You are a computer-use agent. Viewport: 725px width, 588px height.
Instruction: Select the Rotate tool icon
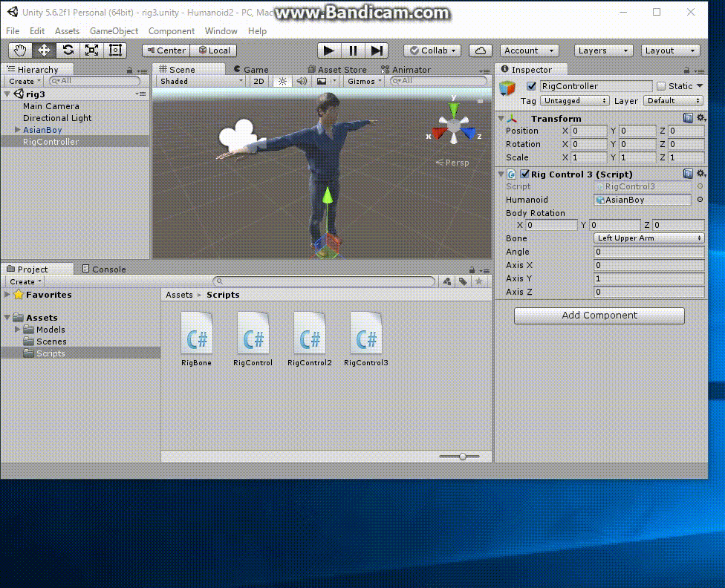tap(68, 50)
